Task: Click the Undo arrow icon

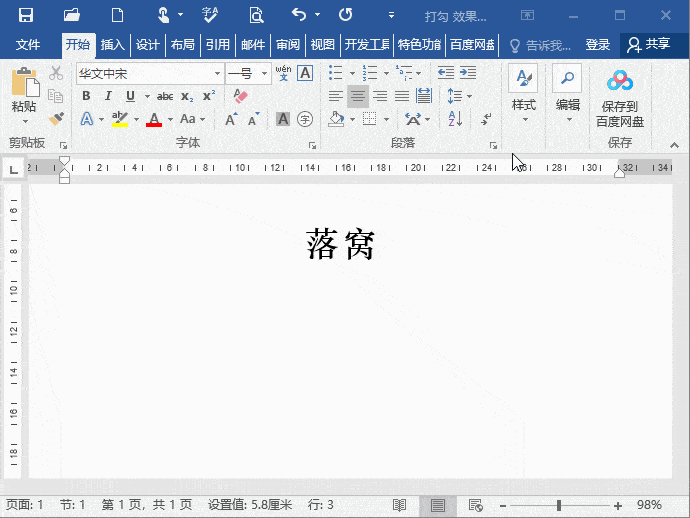Action: pos(299,15)
